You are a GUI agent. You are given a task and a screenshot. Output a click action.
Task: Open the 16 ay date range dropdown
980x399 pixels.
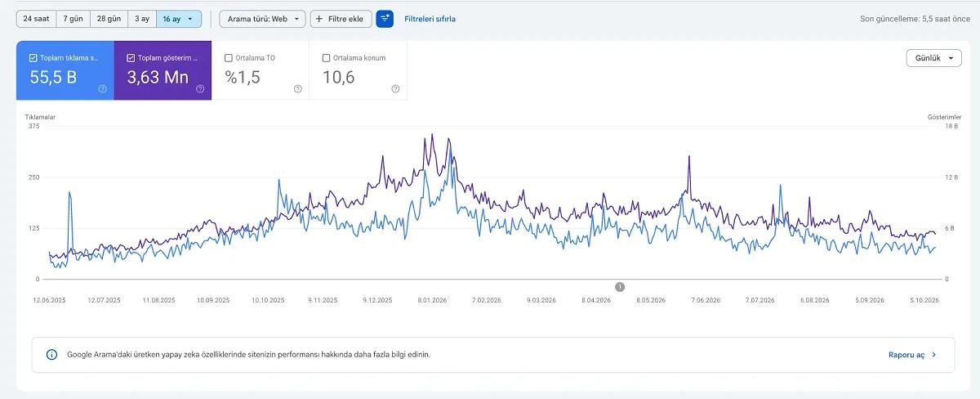coord(178,18)
